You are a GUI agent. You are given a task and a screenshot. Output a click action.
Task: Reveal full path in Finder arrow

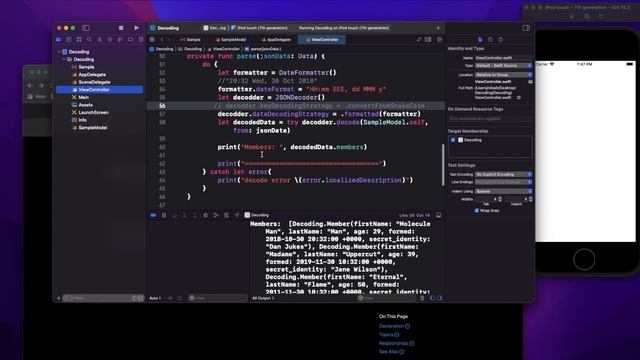(519, 98)
